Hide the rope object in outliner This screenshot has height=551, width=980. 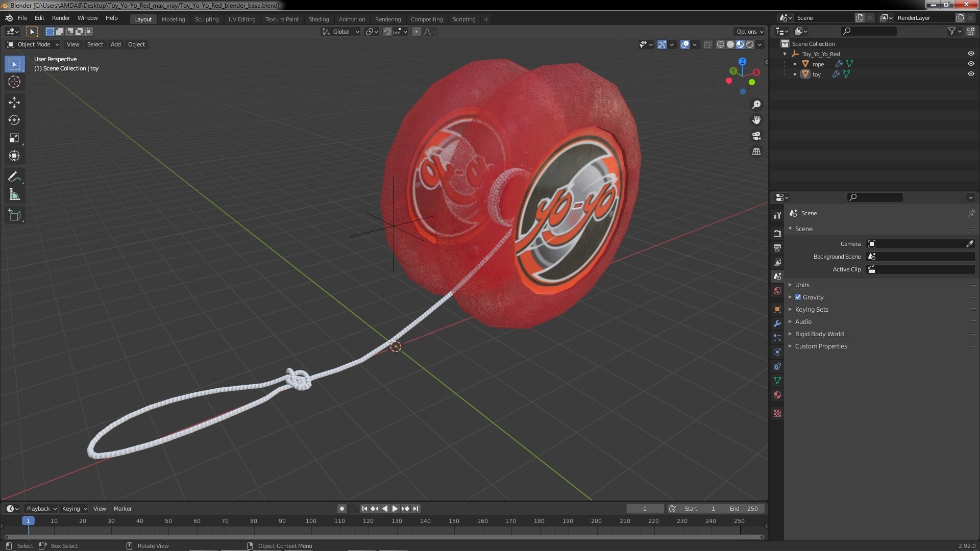[x=971, y=64]
